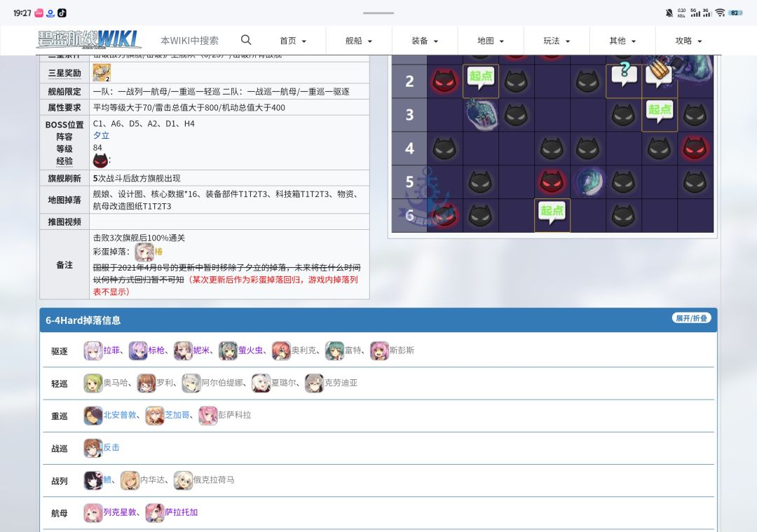Tap the Wi-Fi status icon

click(720, 13)
